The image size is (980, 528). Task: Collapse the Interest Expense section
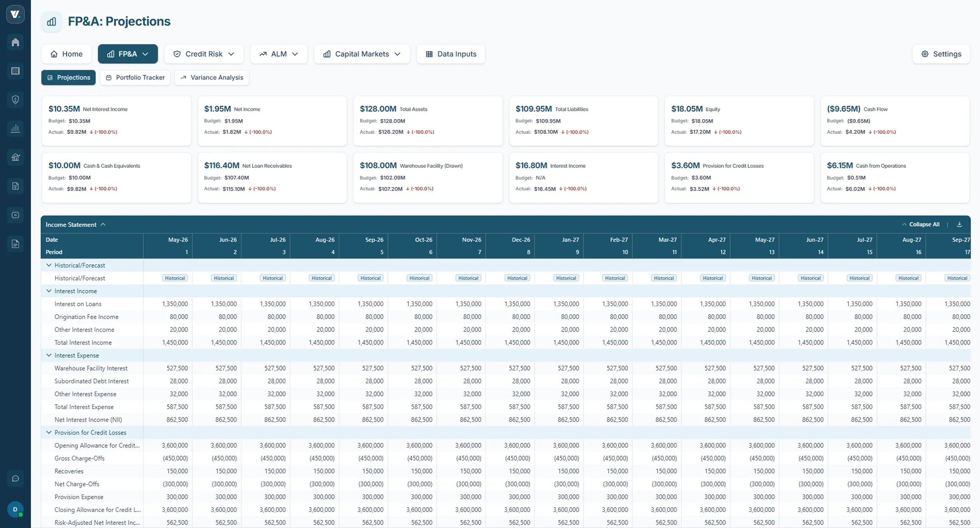pyautogui.click(x=49, y=355)
